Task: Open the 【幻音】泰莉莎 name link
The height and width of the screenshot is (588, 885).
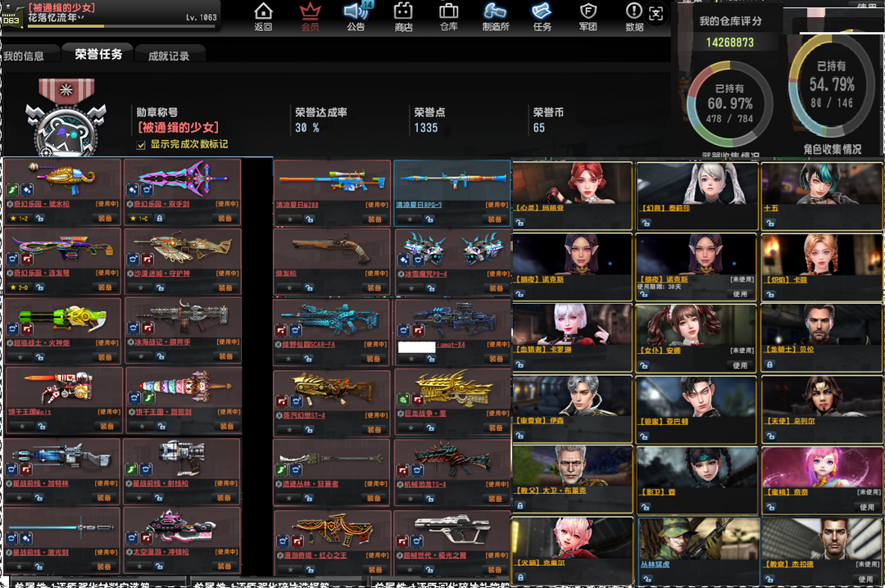Action: coord(665,208)
